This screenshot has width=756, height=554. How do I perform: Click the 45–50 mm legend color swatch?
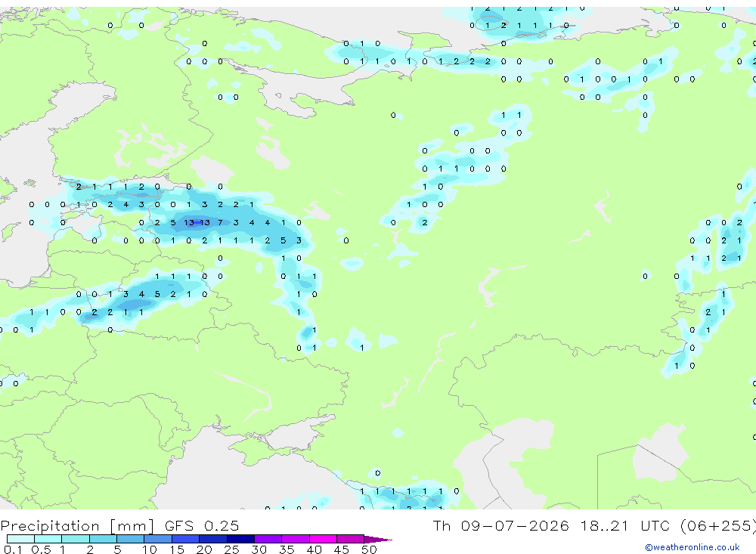[350, 539]
